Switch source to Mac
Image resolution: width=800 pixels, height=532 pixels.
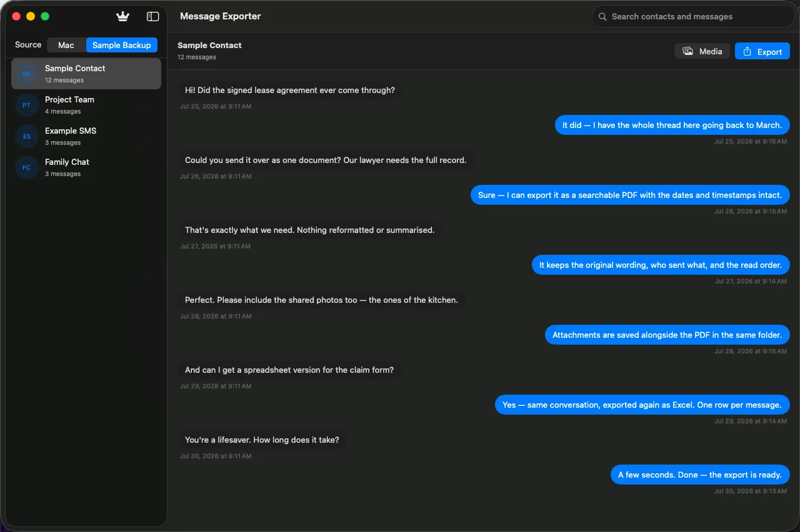[66, 45]
